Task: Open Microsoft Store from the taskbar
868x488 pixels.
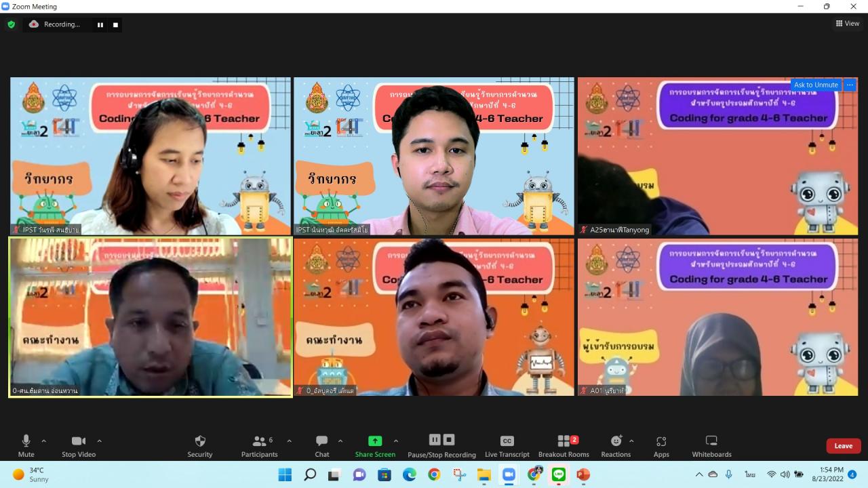Action: click(x=384, y=474)
